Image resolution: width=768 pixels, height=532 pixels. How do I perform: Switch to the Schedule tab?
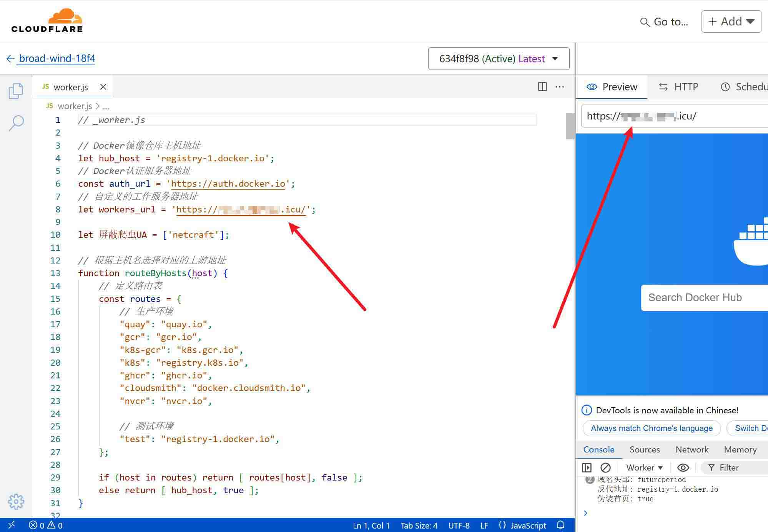[744, 87]
